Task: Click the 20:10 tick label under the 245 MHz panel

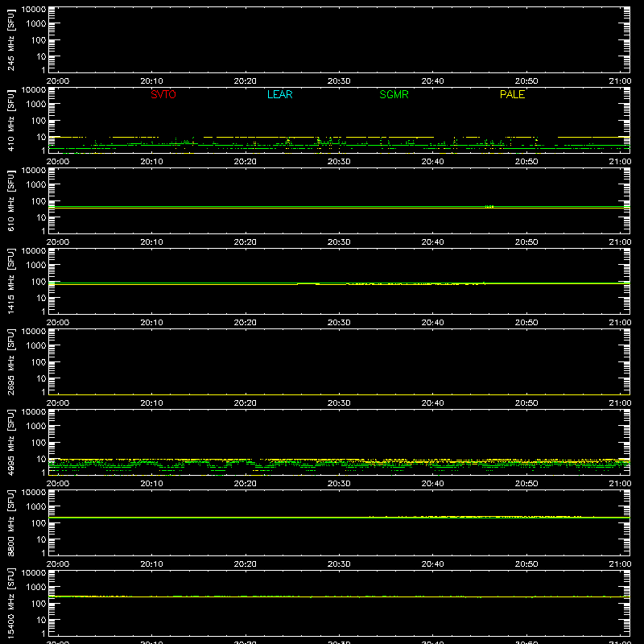Action: click(x=151, y=81)
